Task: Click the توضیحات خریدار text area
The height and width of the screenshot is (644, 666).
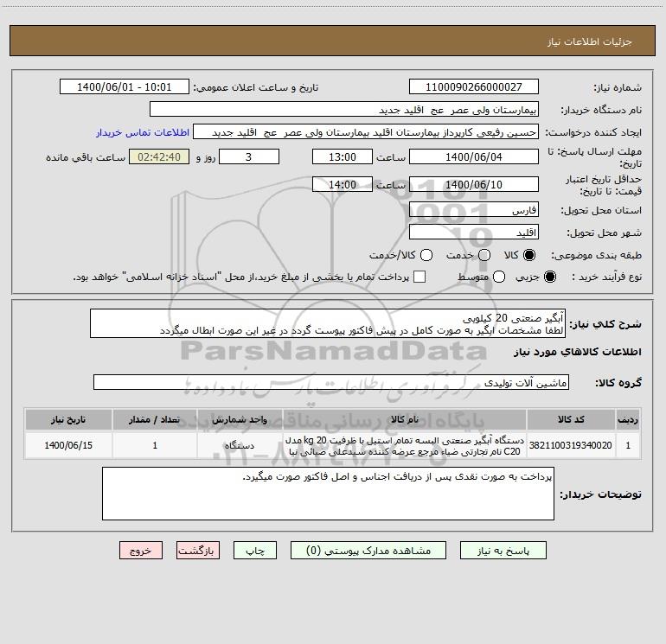Action: [328, 494]
